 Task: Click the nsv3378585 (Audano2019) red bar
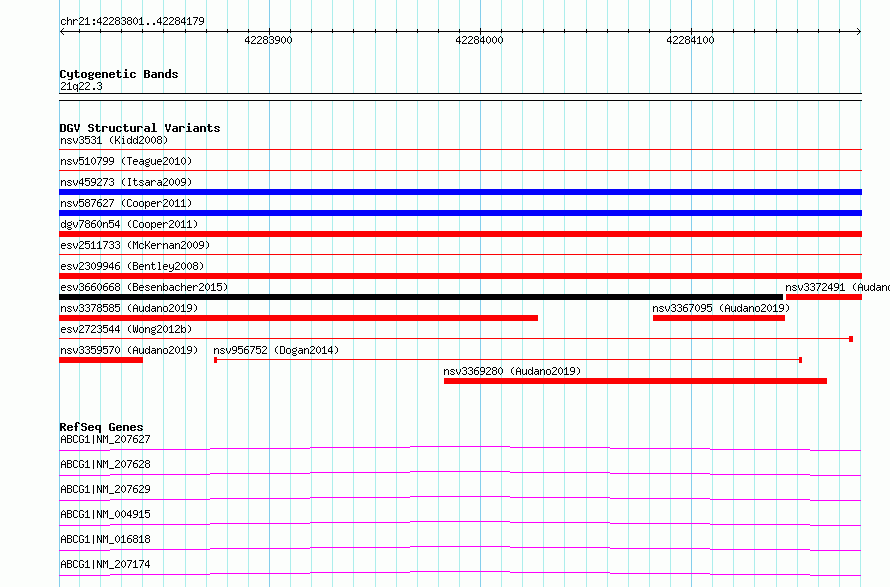(299, 318)
